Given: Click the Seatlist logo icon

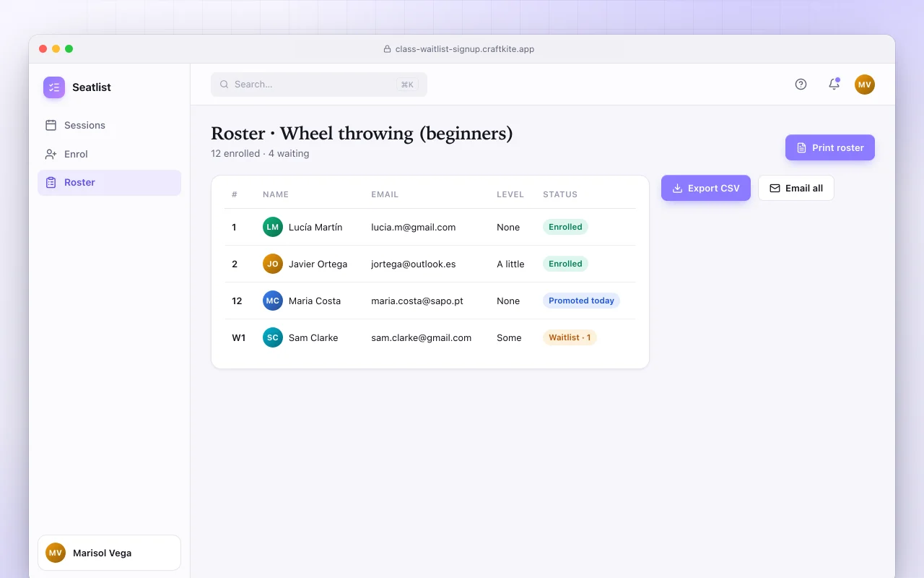Looking at the screenshot, I should (54, 87).
